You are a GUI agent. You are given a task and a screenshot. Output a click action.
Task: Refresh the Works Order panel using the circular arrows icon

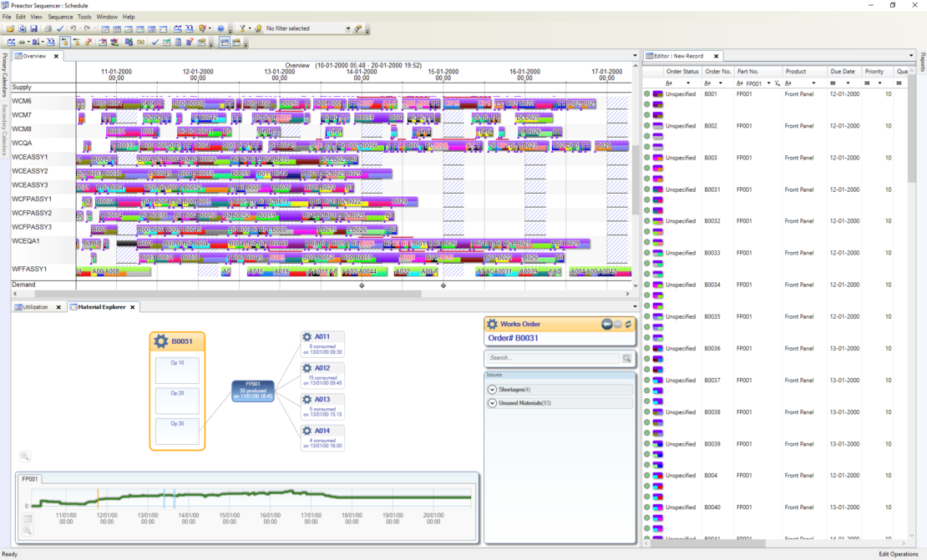pyautogui.click(x=628, y=325)
